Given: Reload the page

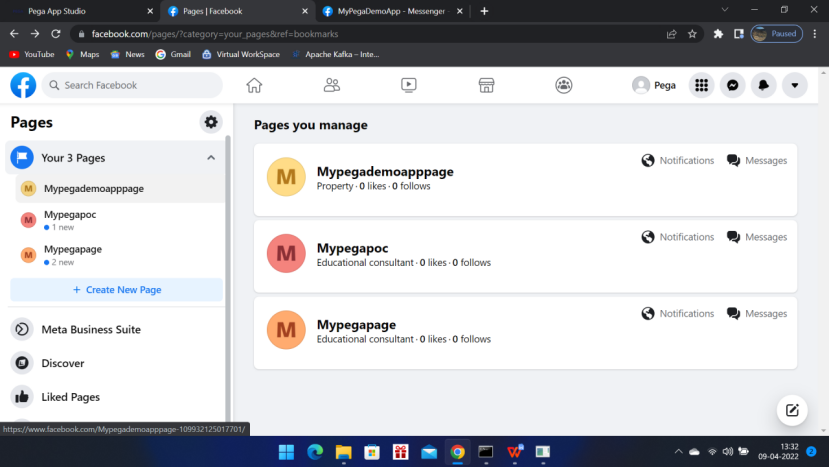Looking at the screenshot, I should pos(56,34).
